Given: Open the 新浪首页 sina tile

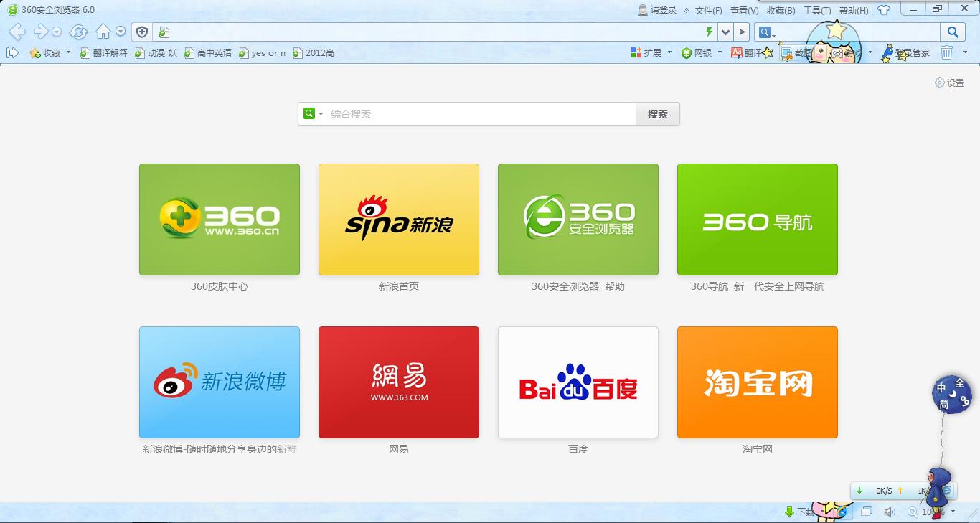Looking at the screenshot, I should point(399,220).
